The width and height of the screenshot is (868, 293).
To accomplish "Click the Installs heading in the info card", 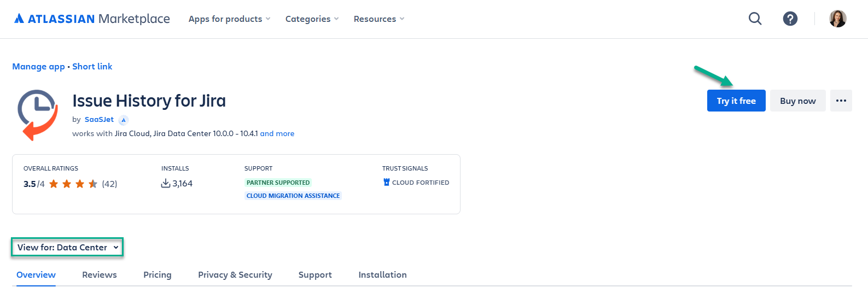I will 175,168.
